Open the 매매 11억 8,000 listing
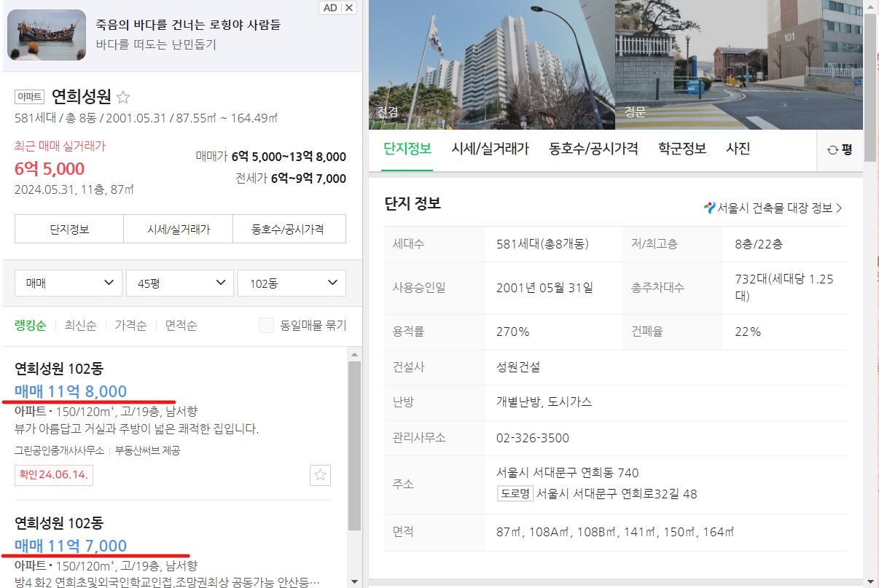The width and height of the screenshot is (879, 588). [71, 391]
